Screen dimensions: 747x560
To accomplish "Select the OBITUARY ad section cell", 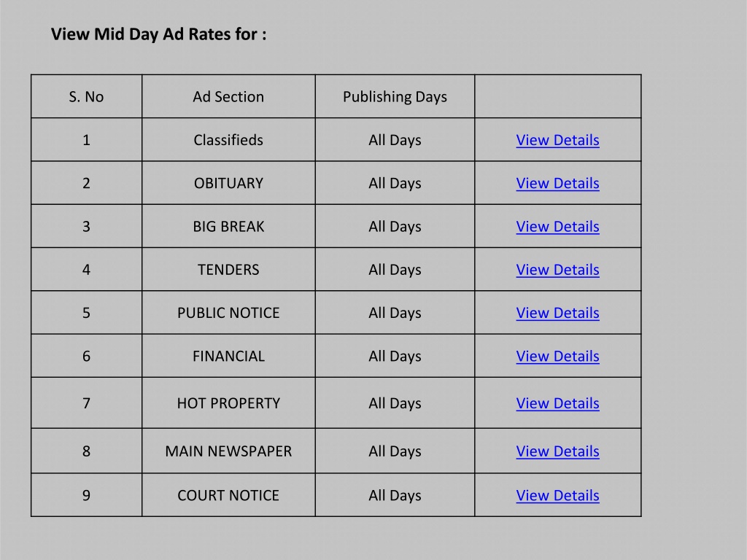I will click(228, 183).
